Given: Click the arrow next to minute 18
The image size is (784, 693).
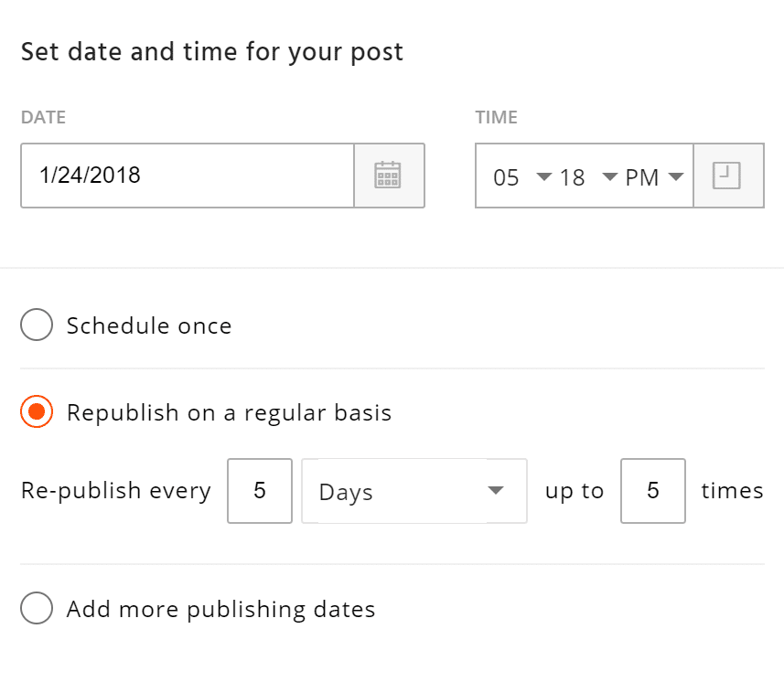Looking at the screenshot, I should (609, 176).
